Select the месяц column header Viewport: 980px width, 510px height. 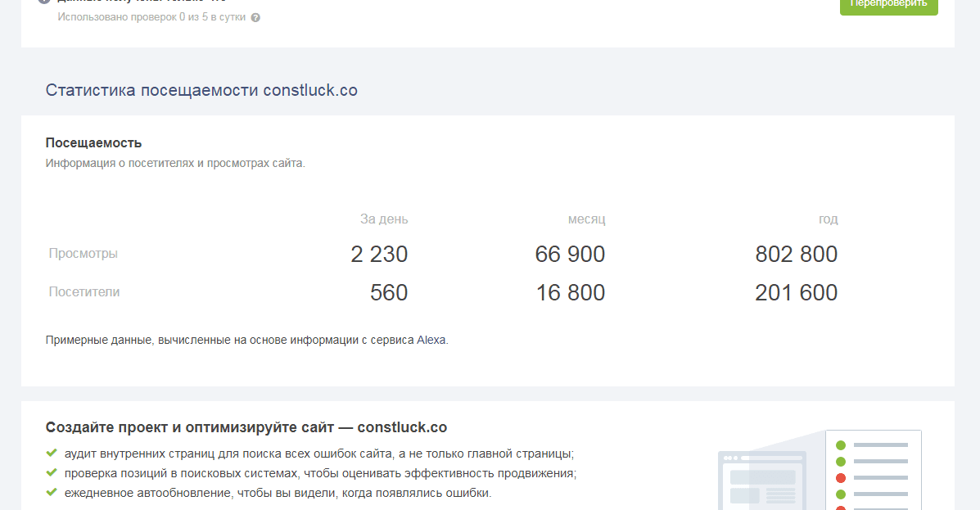[x=586, y=219]
